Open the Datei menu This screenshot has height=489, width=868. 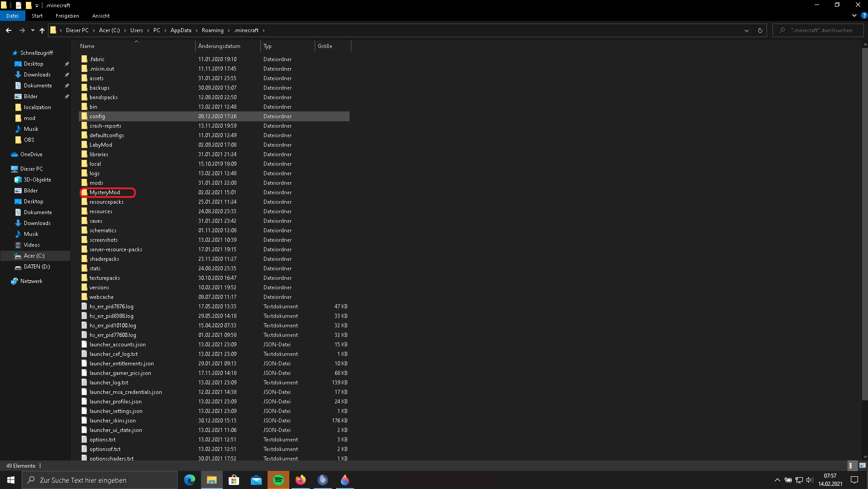pos(12,16)
